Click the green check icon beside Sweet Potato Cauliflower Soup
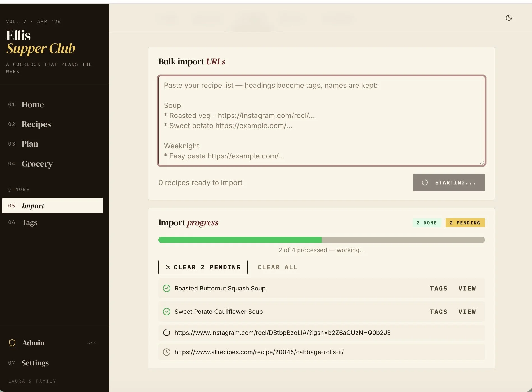The image size is (532, 392). tap(166, 312)
